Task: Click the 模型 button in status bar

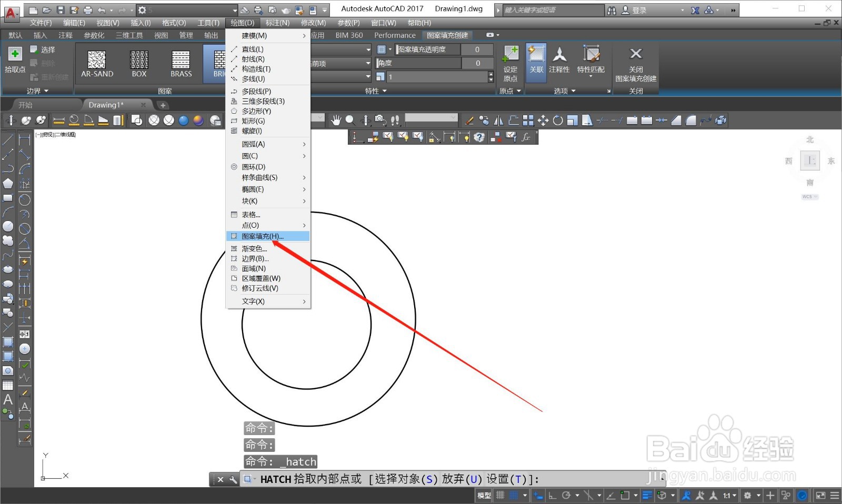Action: pyautogui.click(x=484, y=495)
